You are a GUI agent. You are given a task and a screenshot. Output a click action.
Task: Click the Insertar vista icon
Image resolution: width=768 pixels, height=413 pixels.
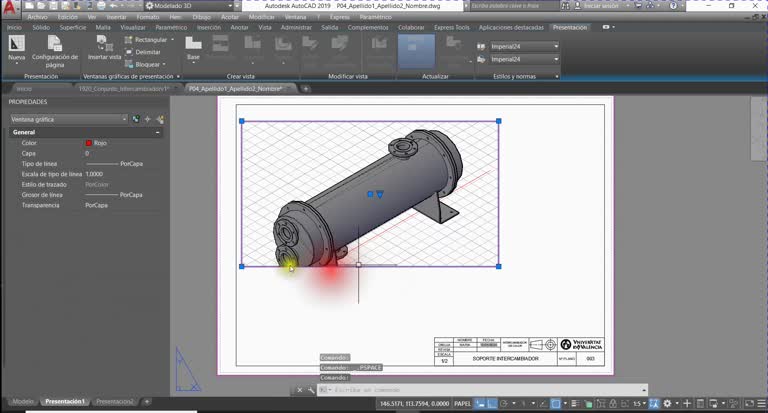(x=104, y=48)
